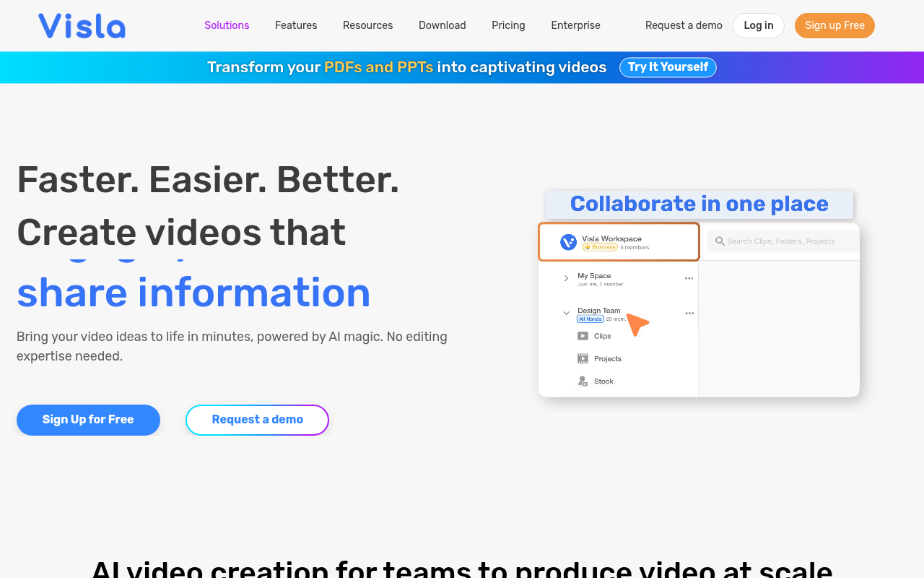Screen dimensions: 924x578
Task: Open the Design Team options menu (three dots)
Action: [x=689, y=313]
